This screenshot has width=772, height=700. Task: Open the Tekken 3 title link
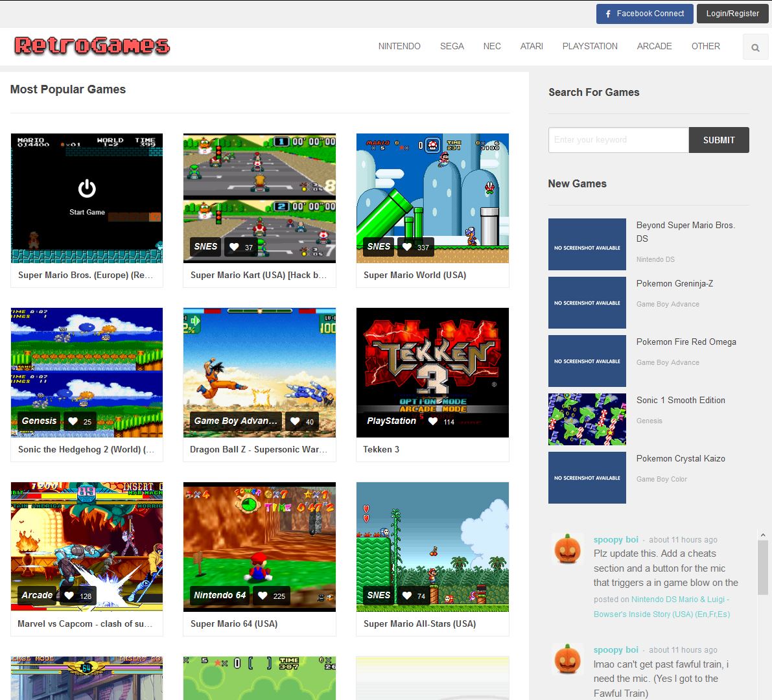coord(381,449)
